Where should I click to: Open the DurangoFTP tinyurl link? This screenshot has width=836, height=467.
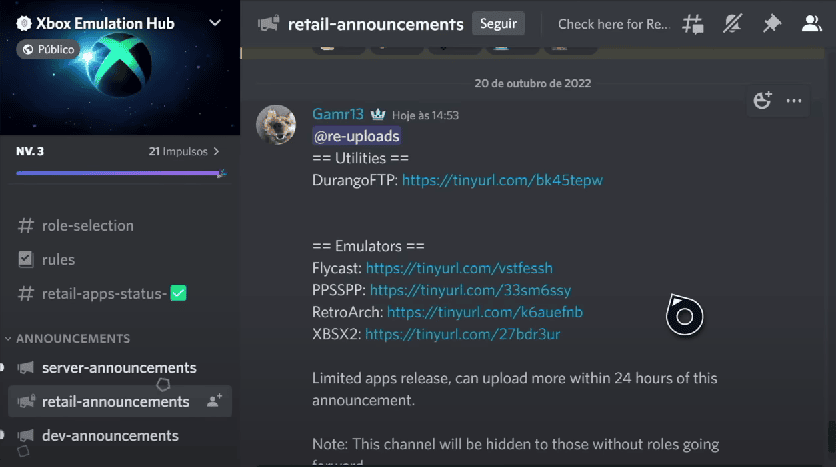[x=502, y=181]
